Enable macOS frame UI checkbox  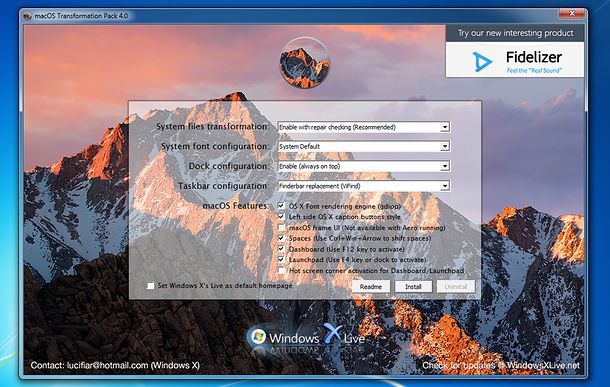[281, 227]
